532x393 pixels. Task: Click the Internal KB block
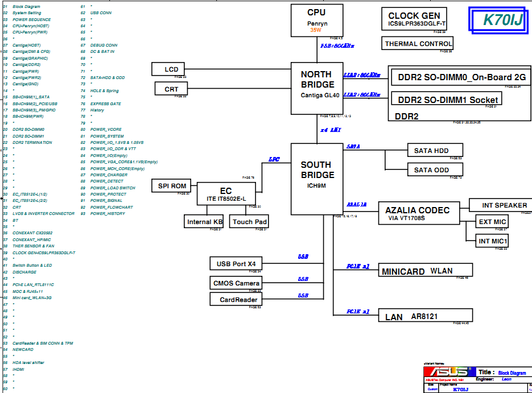[204, 221]
